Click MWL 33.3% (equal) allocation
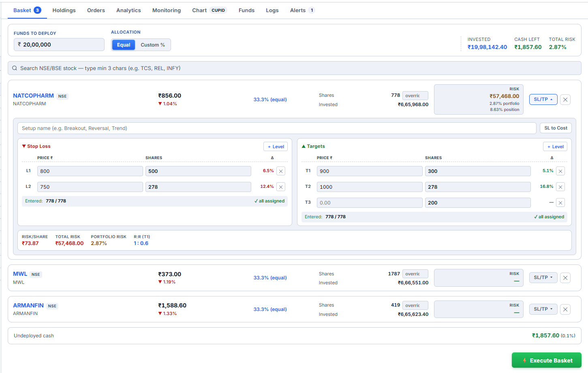Image resolution: width=588 pixels, height=373 pixels. tap(270, 278)
